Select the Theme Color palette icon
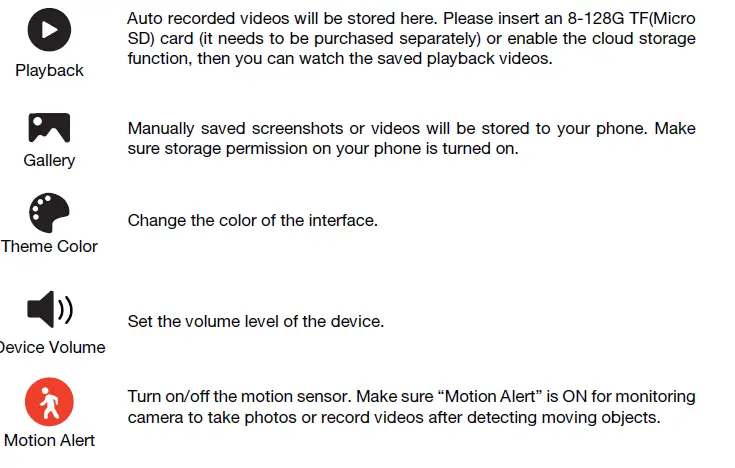Viewport: 735px width, 468px height. [x=49, y=213]
